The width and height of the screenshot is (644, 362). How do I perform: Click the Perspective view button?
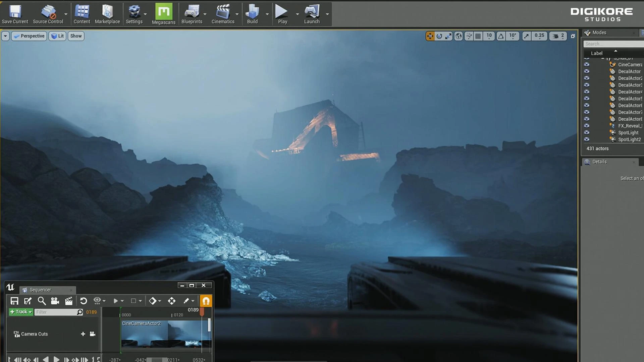pos(29,36)
